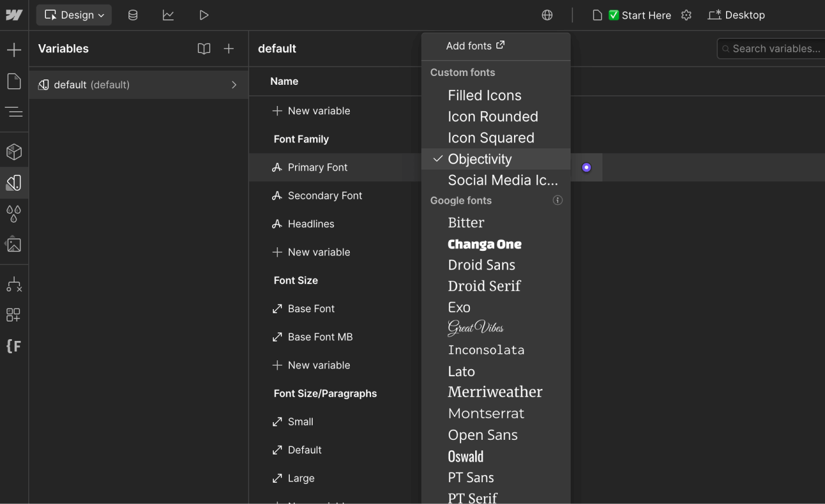Click the Add fonts link

click(x=475, y=45)
